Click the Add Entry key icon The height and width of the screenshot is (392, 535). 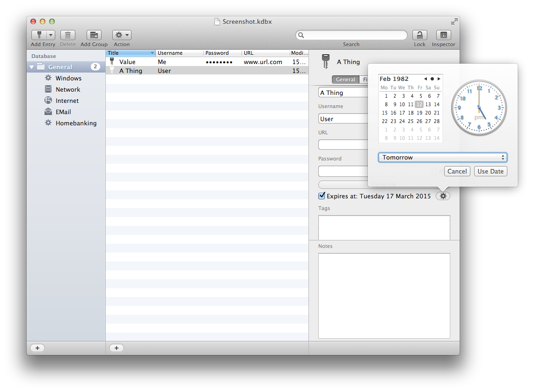click(x=39, y=35)
